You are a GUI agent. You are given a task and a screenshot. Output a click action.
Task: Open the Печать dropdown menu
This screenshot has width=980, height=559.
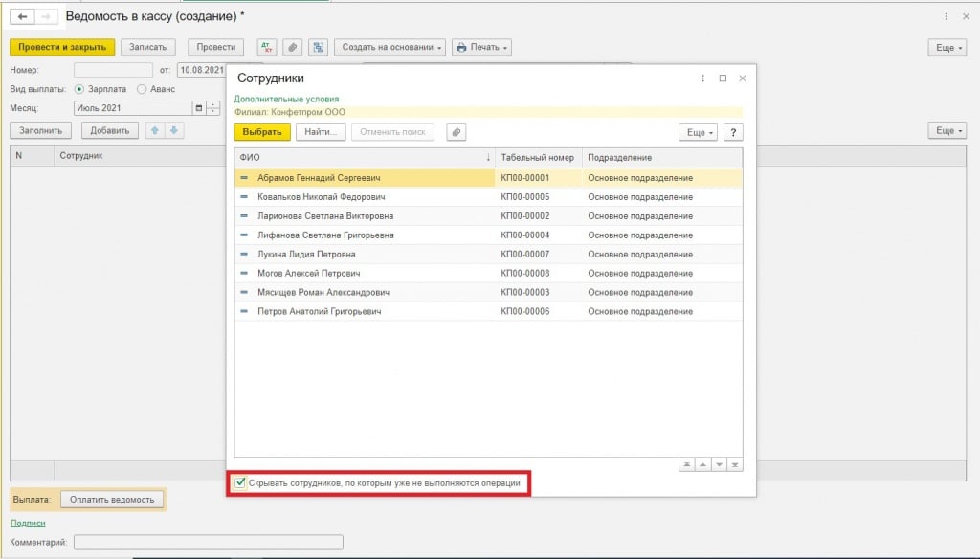click(x=481, y=47)
